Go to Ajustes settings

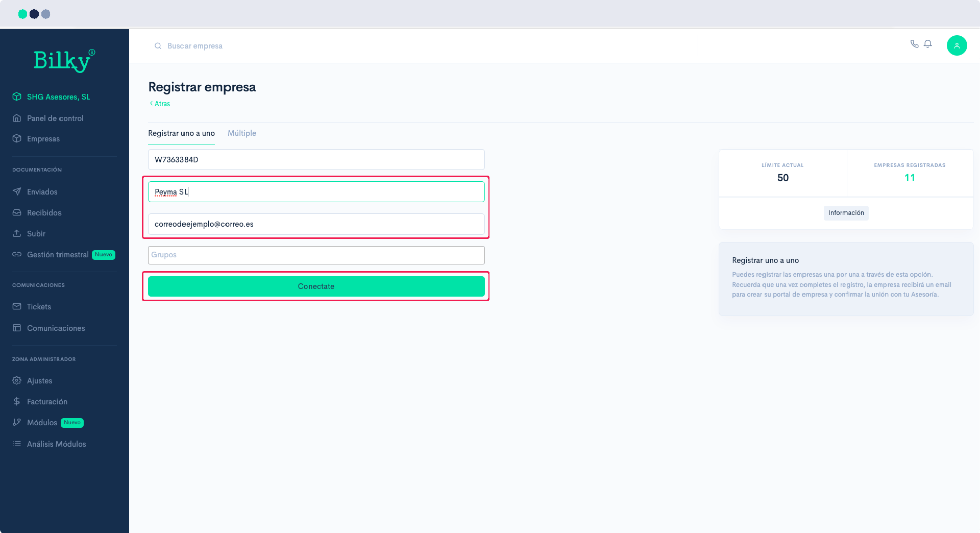coord(39,381)
